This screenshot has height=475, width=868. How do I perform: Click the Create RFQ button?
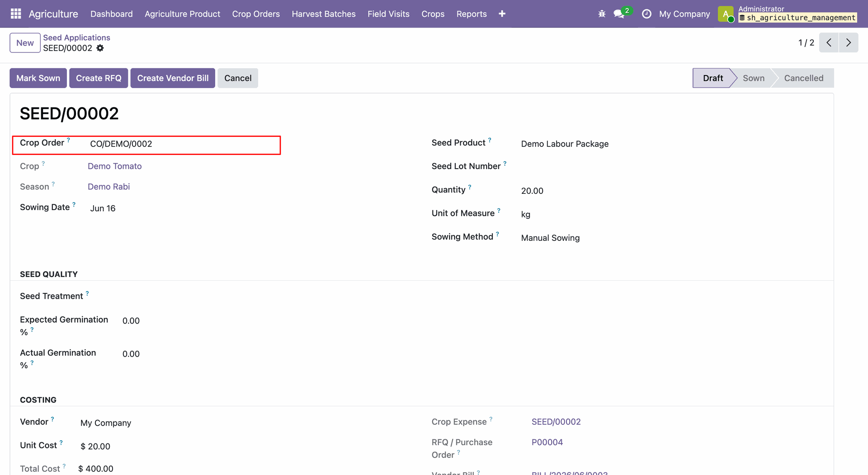[99, 78]
